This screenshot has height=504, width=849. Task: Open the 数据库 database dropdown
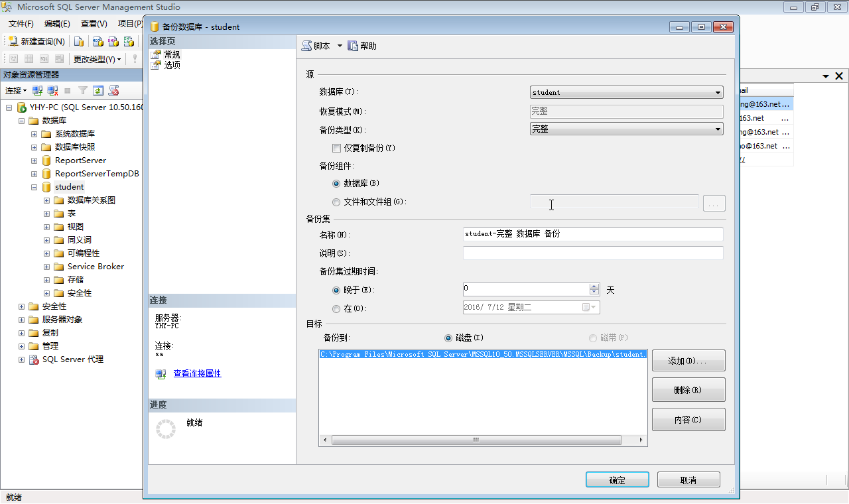pos(627,92)
